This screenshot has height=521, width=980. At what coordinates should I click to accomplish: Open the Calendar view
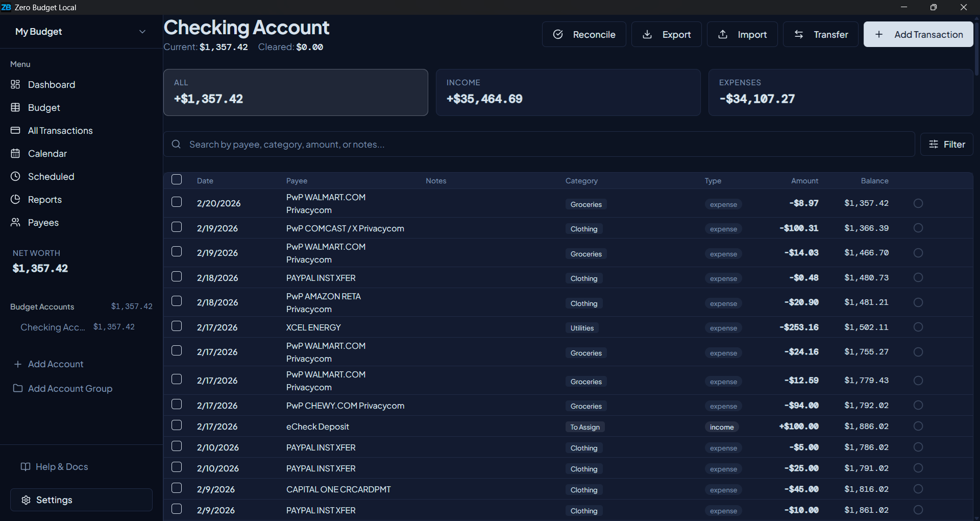pyautogui.click(x=47, y=154)
